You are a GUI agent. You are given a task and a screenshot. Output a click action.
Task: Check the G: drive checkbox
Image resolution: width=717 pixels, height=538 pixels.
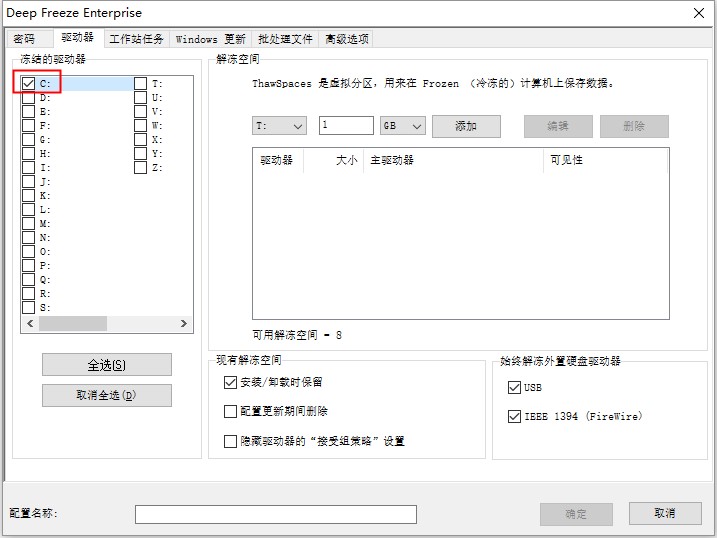[x=28, y=139]
